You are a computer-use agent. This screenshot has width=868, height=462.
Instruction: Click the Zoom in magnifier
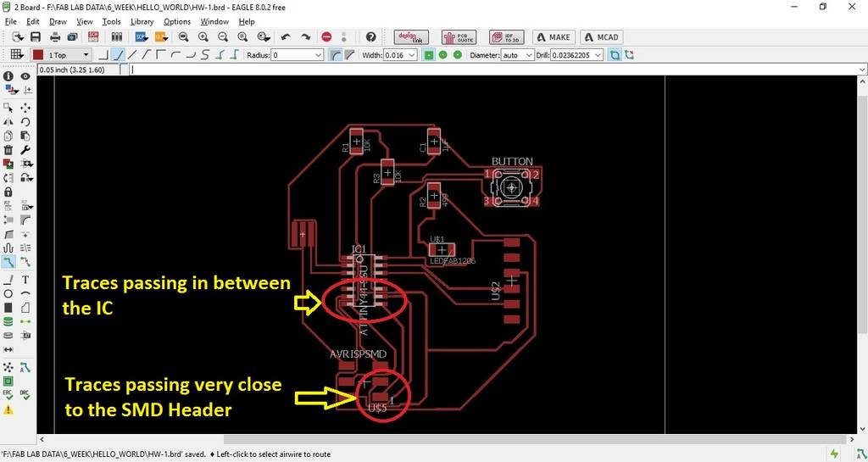[203, 37]
